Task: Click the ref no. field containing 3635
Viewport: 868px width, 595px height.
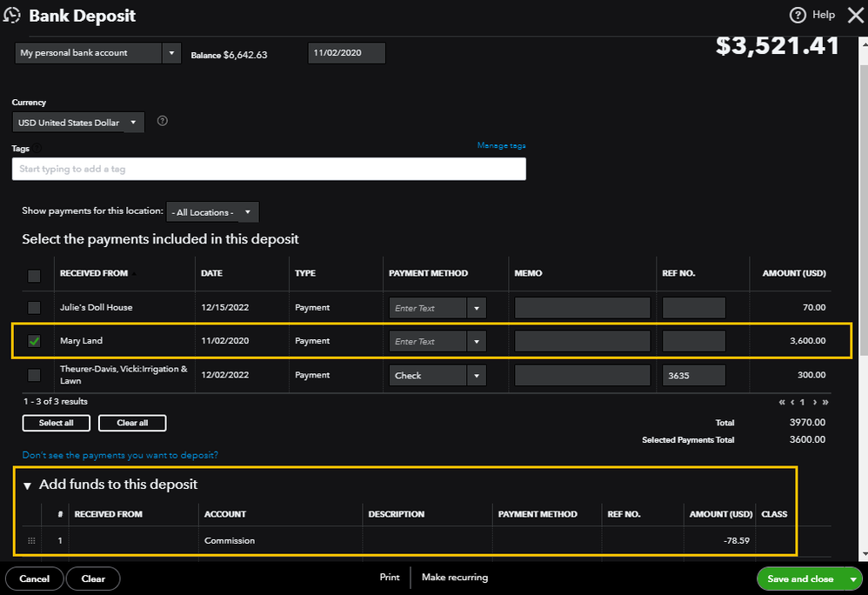Action: pyautogui.click(x=694, y=375)
